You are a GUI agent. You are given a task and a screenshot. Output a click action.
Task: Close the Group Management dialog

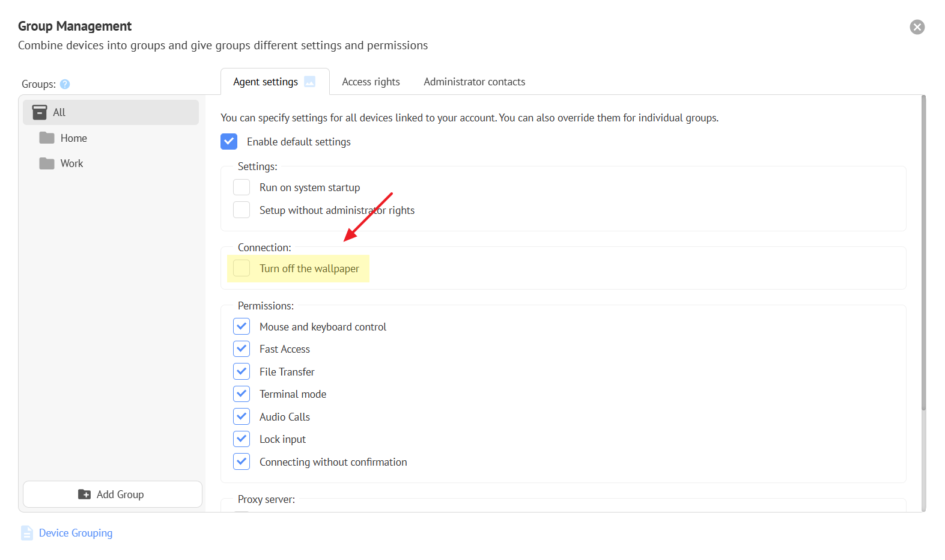click(x=917, y=27)
